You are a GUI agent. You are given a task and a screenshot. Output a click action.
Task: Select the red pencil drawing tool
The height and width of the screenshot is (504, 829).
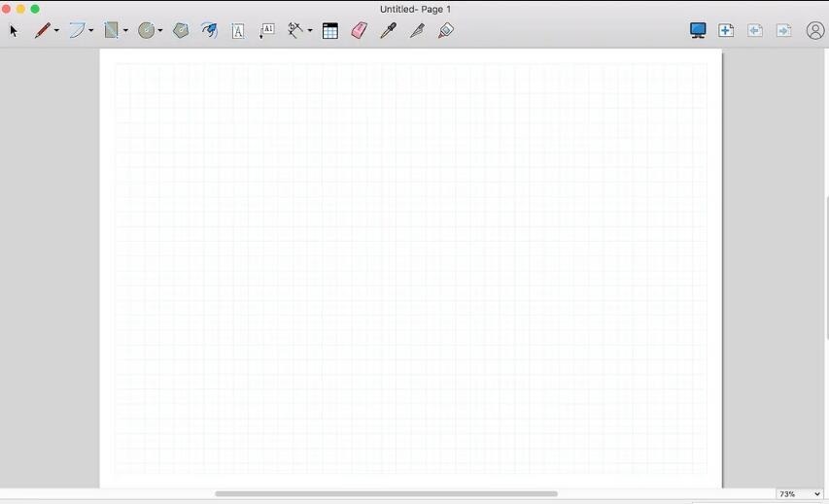43,30
